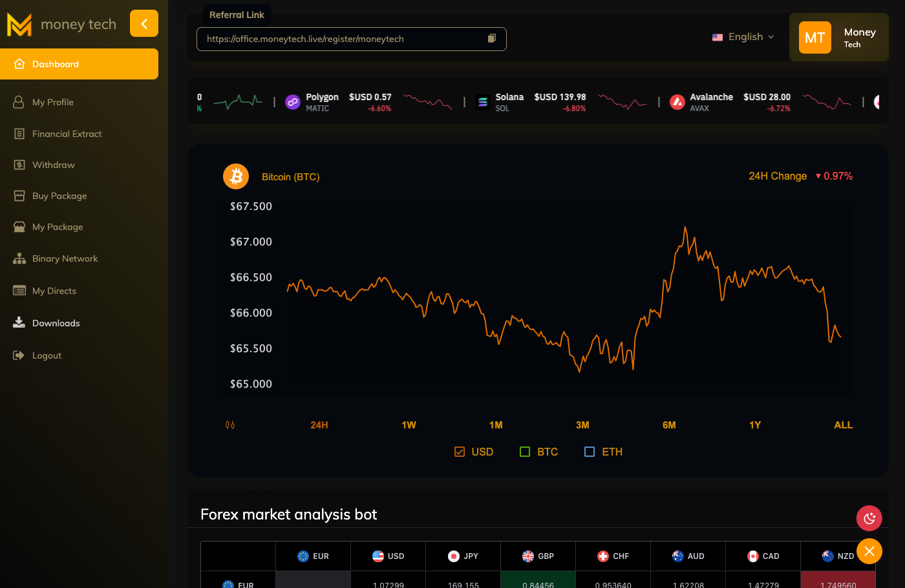
Task: Open the English language dropdown
Action: [x=743, y=37]
